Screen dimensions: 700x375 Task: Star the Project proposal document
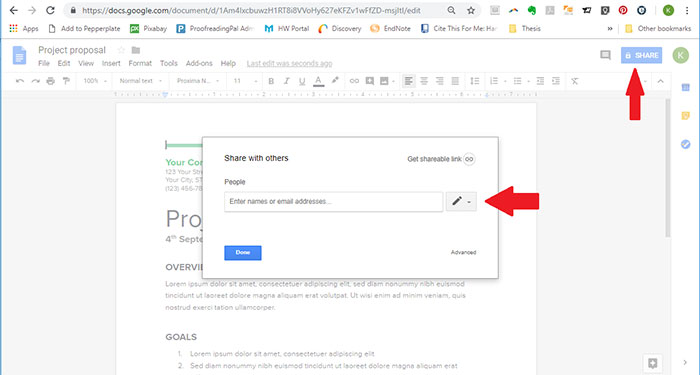(121, 50)
